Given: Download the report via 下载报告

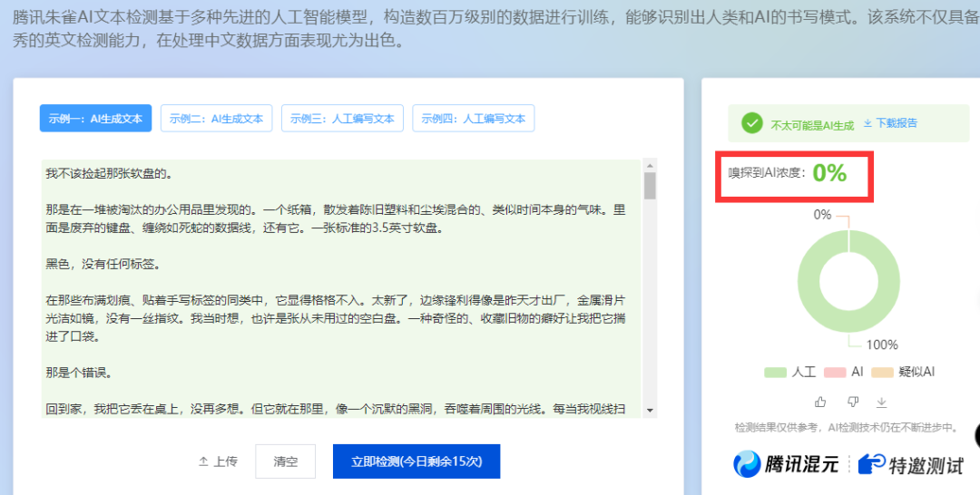Looking at the screenshot, I should 891,123.
